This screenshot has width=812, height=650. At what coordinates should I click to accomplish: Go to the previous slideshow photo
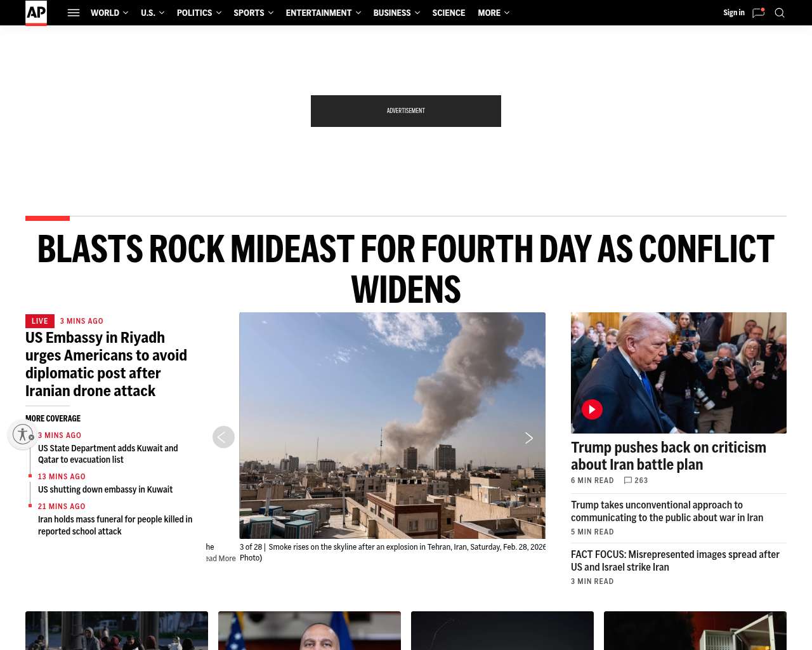point(223,437)
